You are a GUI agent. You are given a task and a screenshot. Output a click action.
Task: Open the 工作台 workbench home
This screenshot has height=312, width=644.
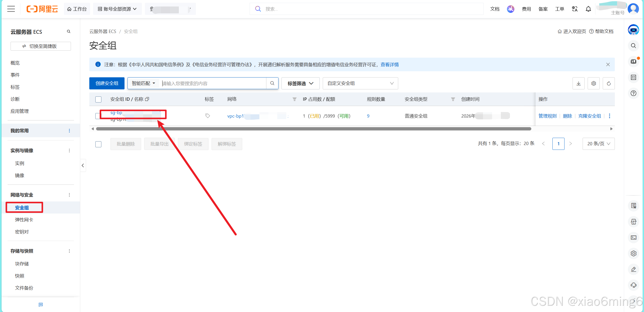(77, 9)
